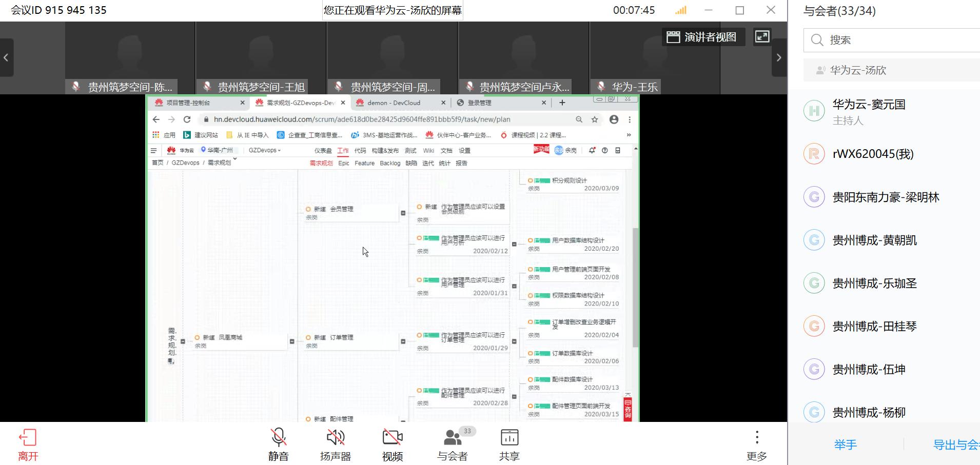Click the signal strength icon
The image size is (980, 465).
(680, 10)
